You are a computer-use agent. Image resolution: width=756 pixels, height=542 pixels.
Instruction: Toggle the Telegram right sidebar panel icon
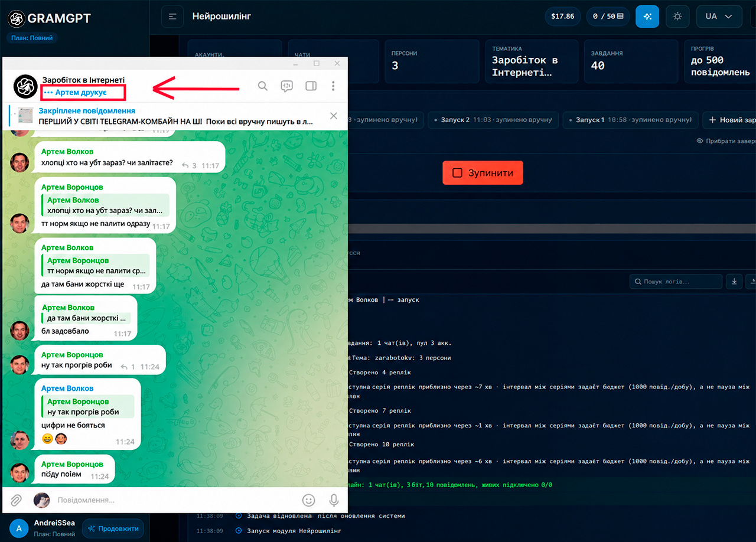pyautogui.click(x=311, y=86)
